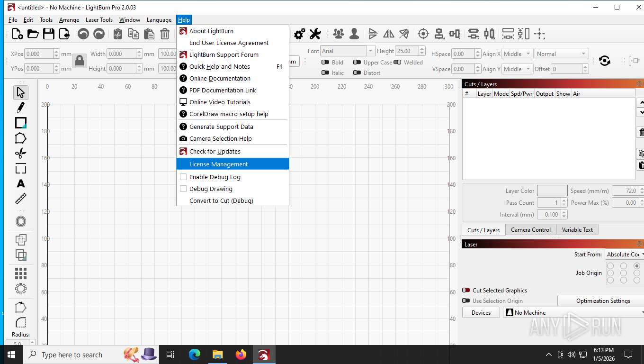Increase the Interval (mm) stepper
Viewport: 644px width, 364px height.
(564, 212)
